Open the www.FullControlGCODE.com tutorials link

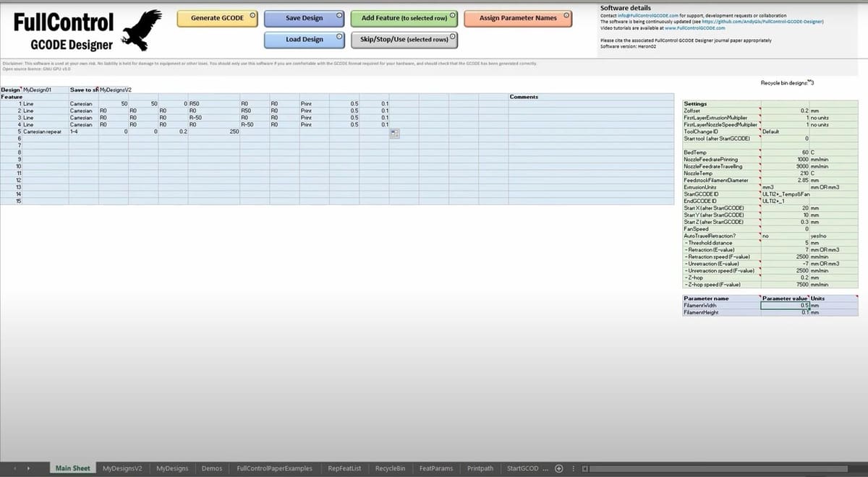click(694, 27)
